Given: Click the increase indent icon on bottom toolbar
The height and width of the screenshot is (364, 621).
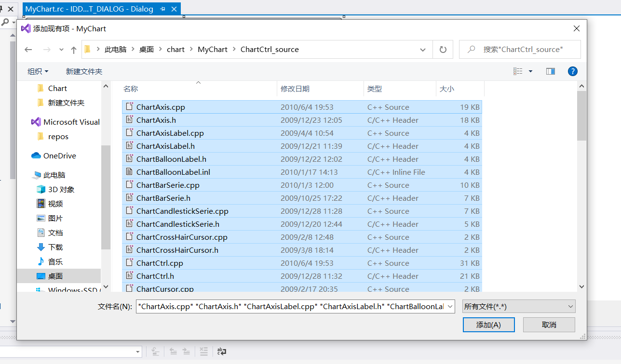Looking at the screenshot, I should [x=187, y=351].
